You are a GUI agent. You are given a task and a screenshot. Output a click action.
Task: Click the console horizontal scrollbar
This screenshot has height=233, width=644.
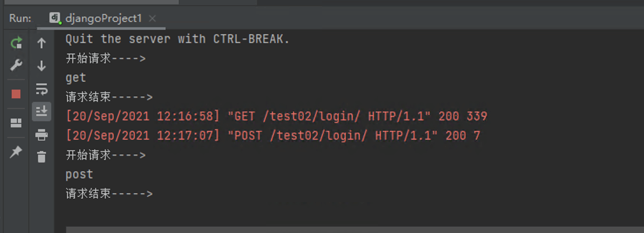[355, 229]
